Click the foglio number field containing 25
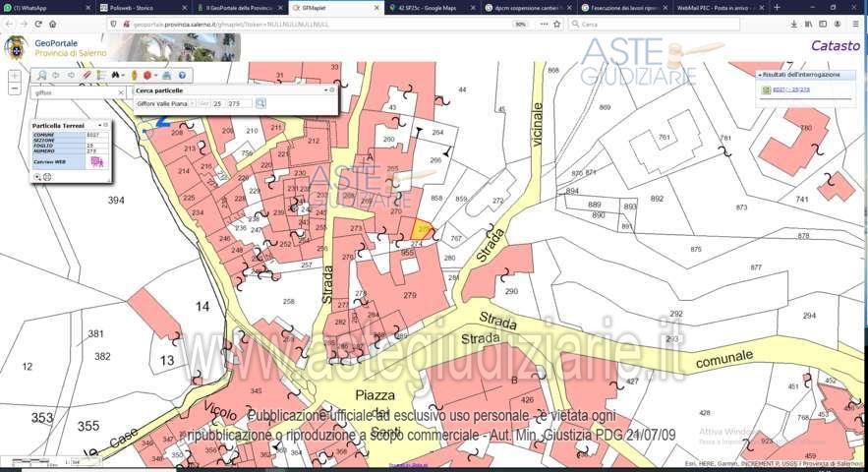Screen dimensions: 868x472 216,103
